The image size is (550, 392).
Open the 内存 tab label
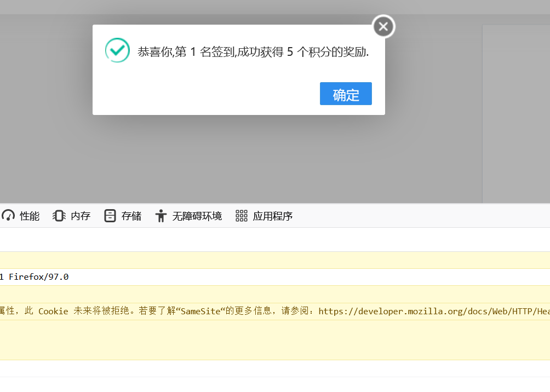81,216
